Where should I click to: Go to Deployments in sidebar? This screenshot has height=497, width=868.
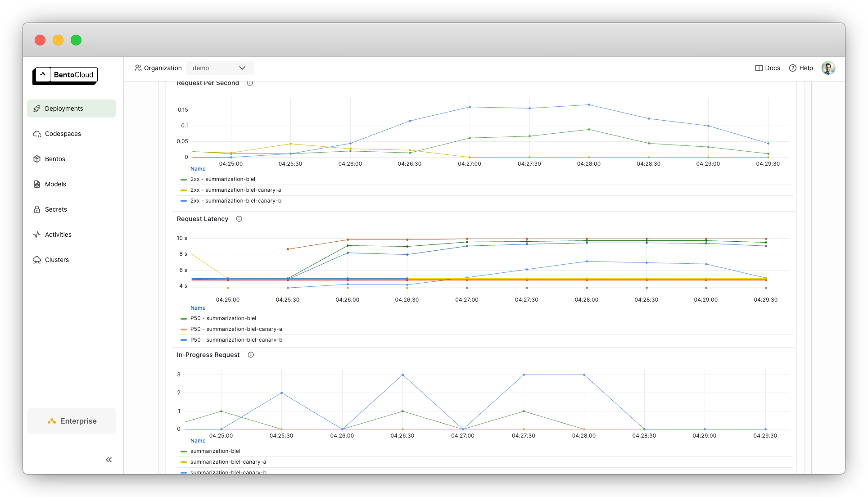coord(72,108)
